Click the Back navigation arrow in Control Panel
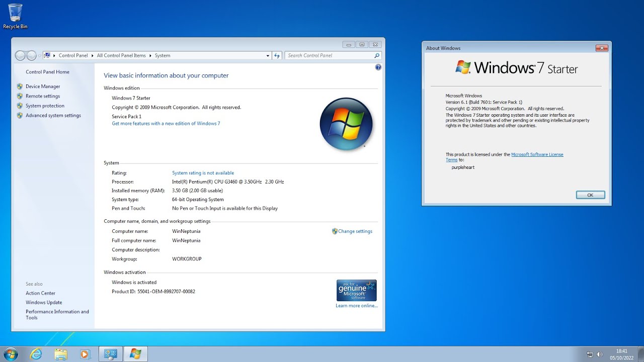This screenshot has width=644, height=362. click(x=21, y=55)
